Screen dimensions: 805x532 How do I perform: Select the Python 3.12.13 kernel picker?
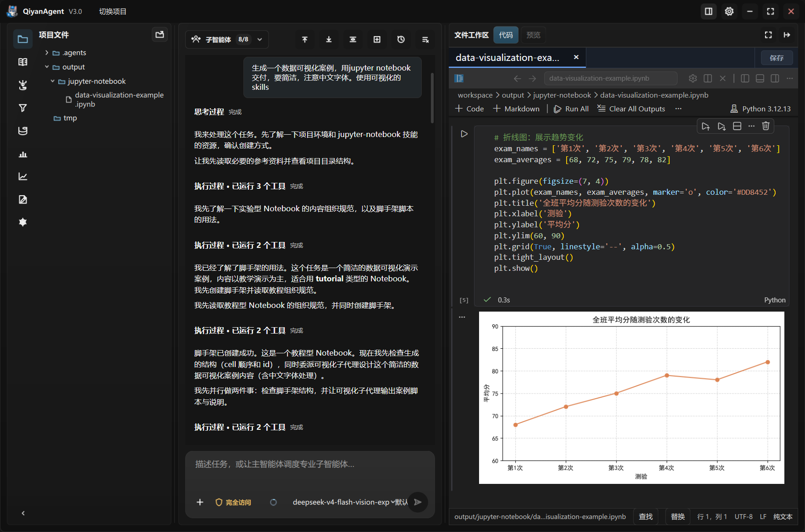click(x=761, y=109)
